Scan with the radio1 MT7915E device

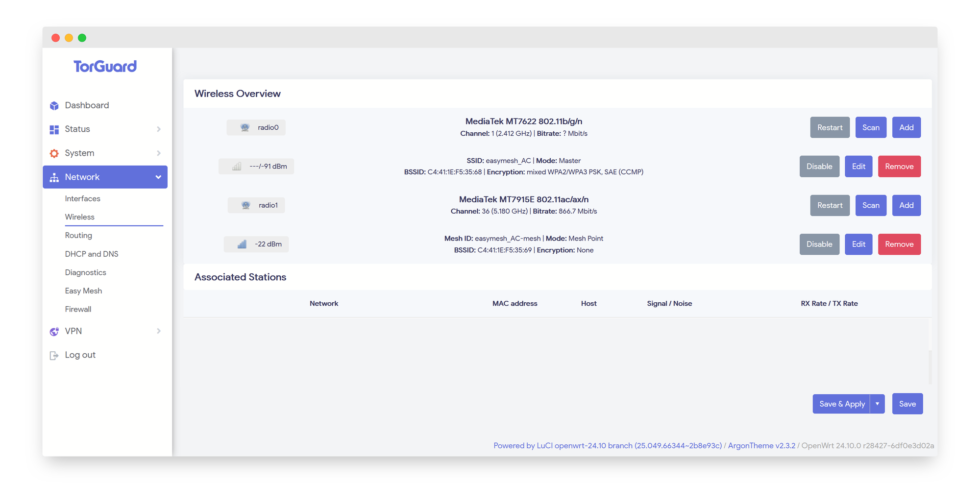[x=871, y=205]
